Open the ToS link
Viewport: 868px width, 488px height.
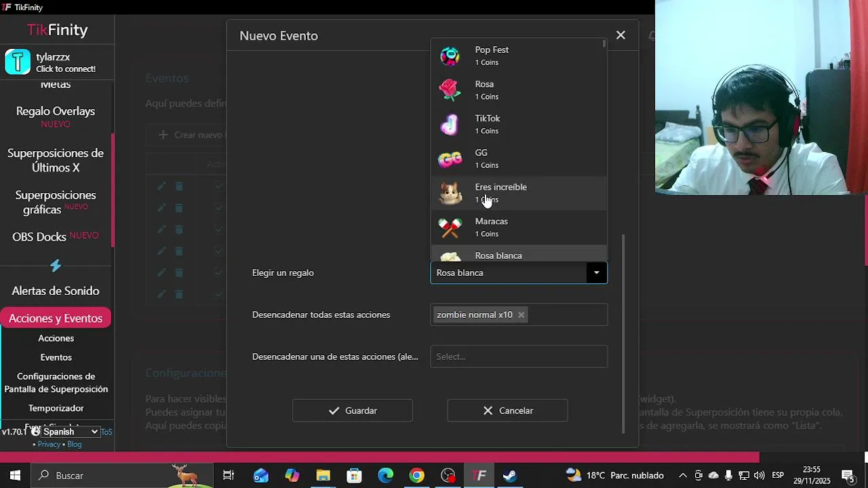106,432
